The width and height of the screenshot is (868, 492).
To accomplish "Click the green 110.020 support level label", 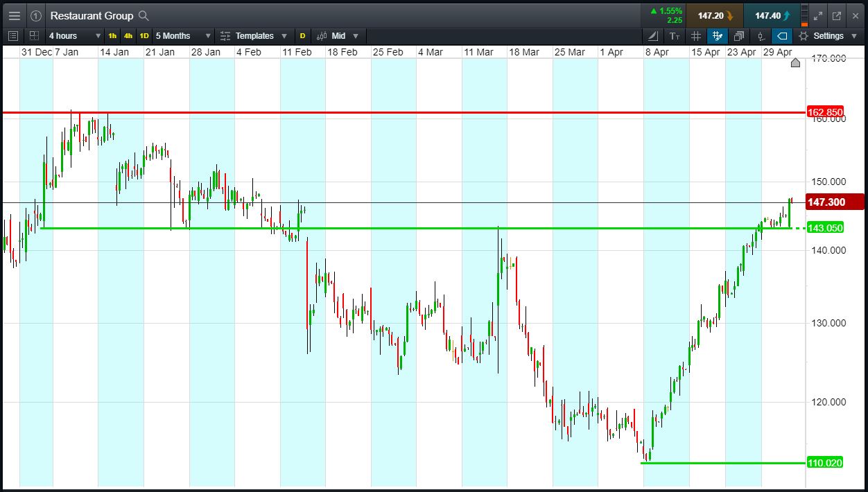I will (825, 463).
